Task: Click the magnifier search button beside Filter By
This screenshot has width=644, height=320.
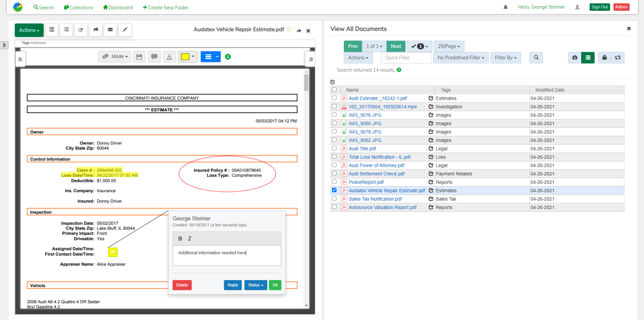Action: click(536, 58)
